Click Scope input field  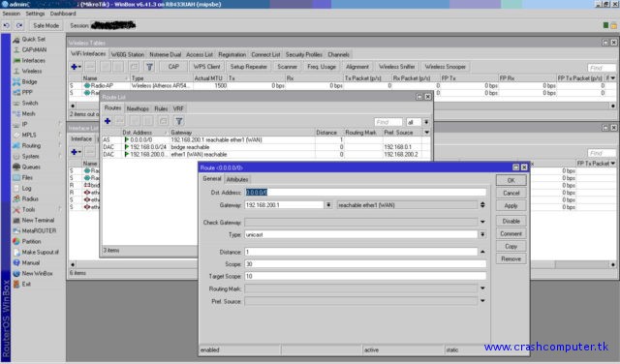click(365, 264)
